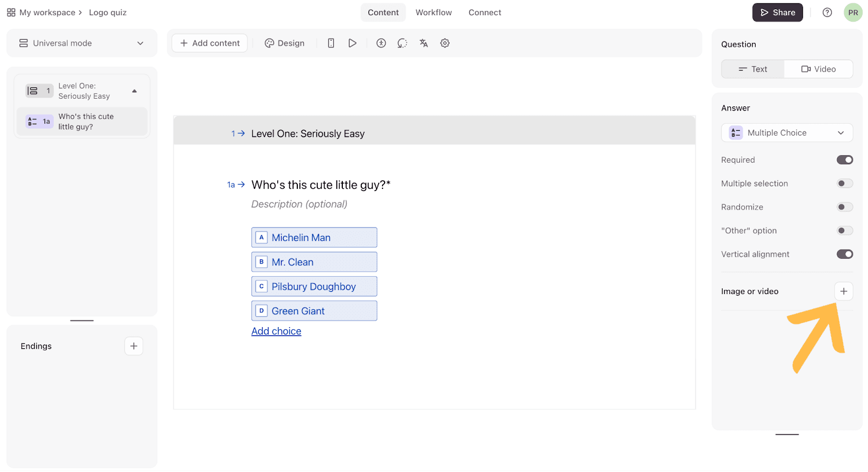This screenshot has width=868, height=472.
Task: Select "Who's this cute little guy?" in sidebar
Action: pyautogui.click(x=82, y=122)
